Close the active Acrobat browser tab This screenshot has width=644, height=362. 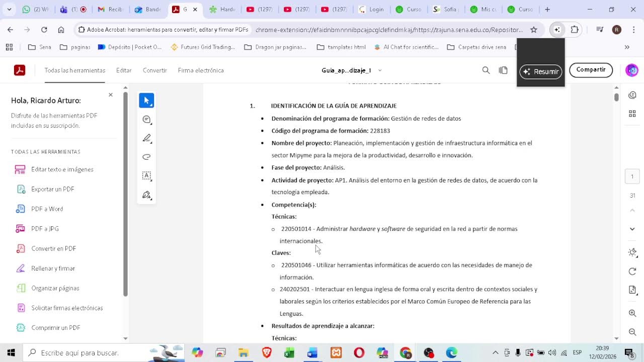195,9
